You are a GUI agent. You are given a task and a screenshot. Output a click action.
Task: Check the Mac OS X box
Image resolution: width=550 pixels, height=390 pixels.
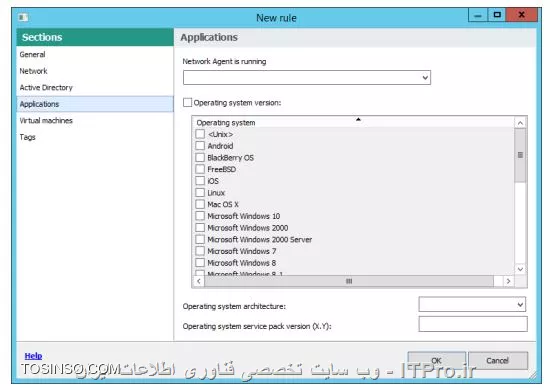pyautogui.click(x=200, y=204)
